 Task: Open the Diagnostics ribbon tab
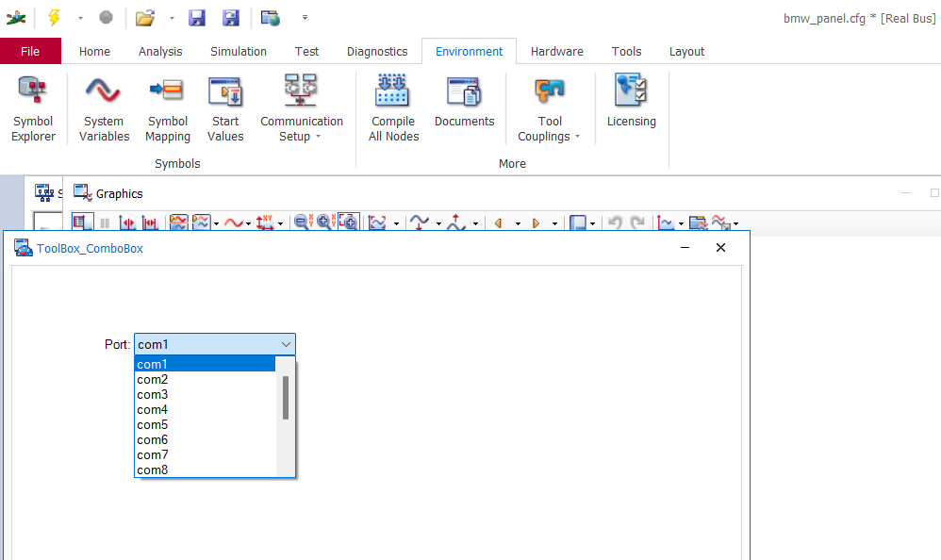377,52
